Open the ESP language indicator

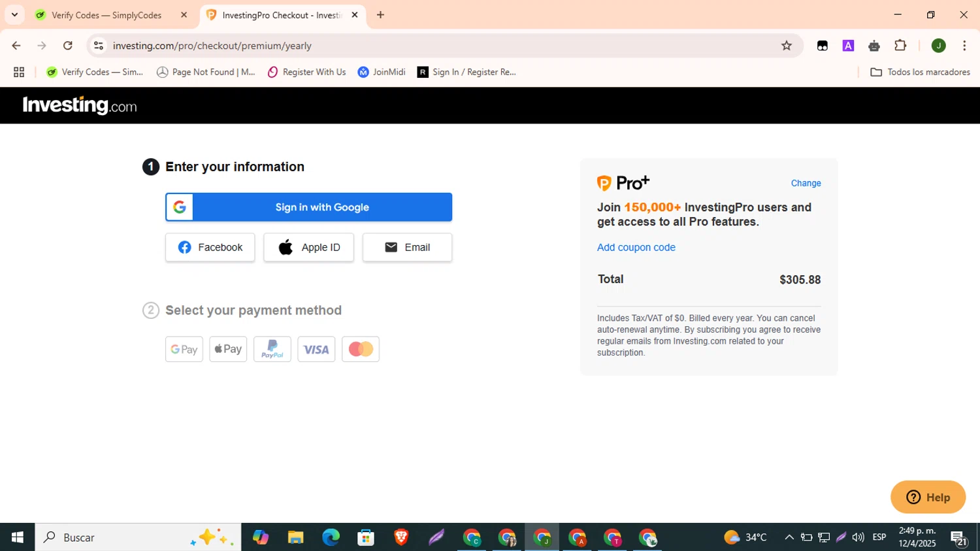point(879,537)
